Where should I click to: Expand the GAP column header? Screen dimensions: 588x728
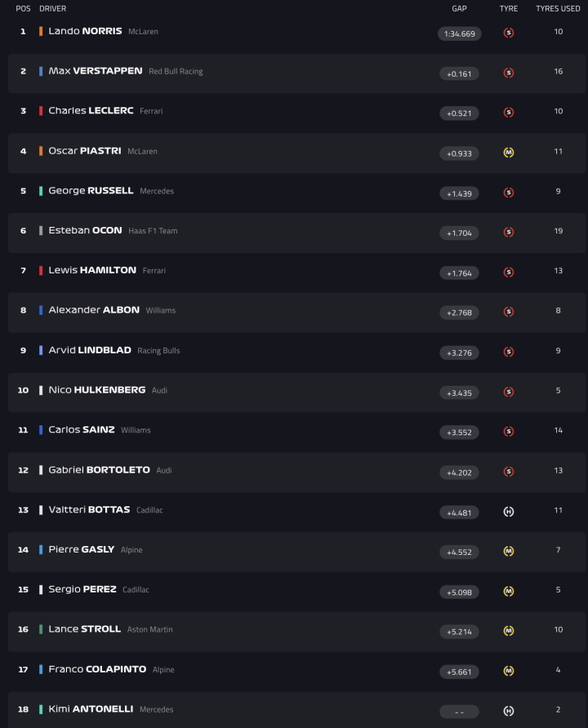coord(459,8)
